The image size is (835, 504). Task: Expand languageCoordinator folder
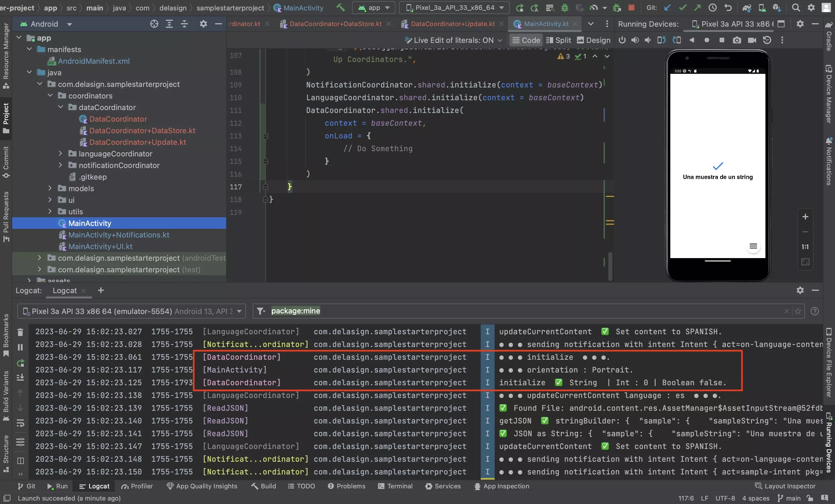[x=60, y=154]
